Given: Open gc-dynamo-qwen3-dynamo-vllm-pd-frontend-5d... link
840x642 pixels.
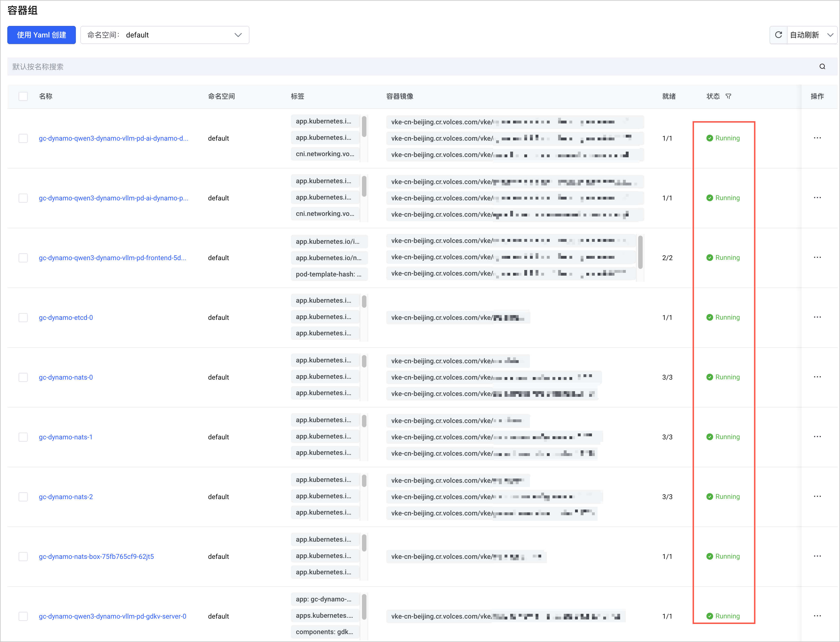Looking at the screenshot, I should (x=112, y=258).
